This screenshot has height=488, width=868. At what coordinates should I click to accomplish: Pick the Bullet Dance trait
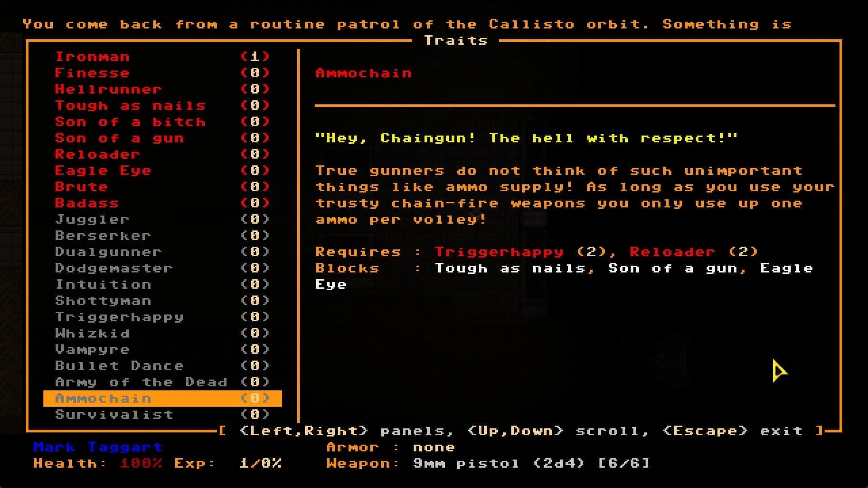(x=118, y=365)
